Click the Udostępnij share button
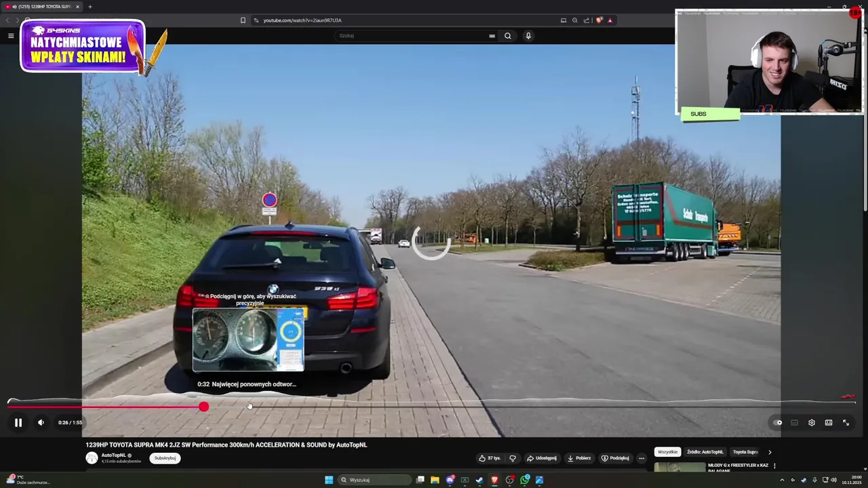868x488 pixels. pyautogui.click(x=542, y=458)
